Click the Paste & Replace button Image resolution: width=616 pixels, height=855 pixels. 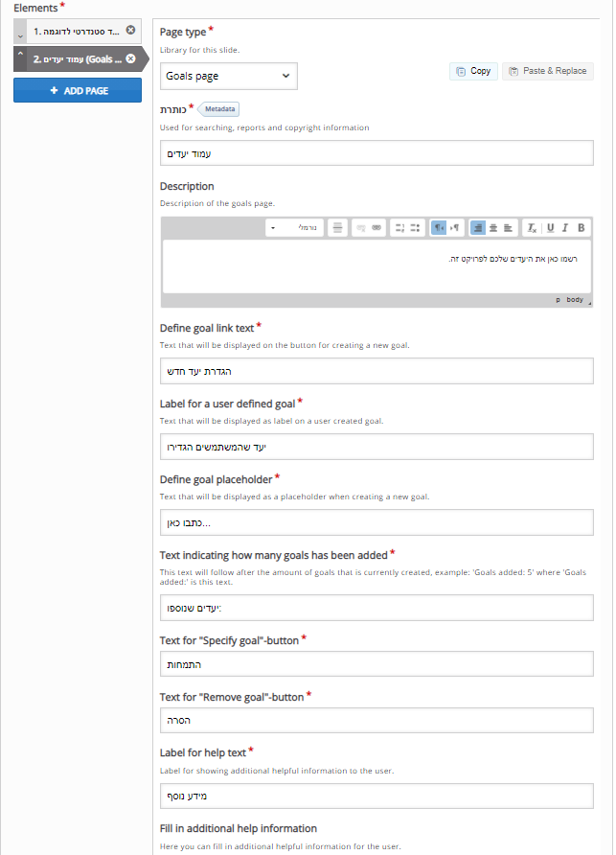coord(547,71)
